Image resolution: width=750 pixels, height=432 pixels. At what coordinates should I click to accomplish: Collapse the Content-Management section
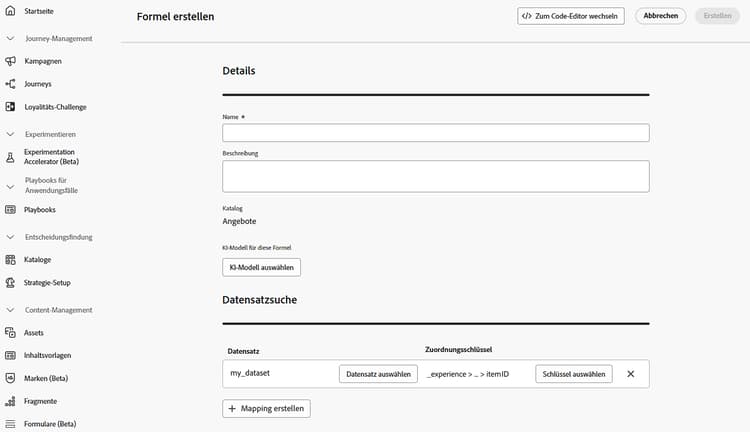point(10,310)
